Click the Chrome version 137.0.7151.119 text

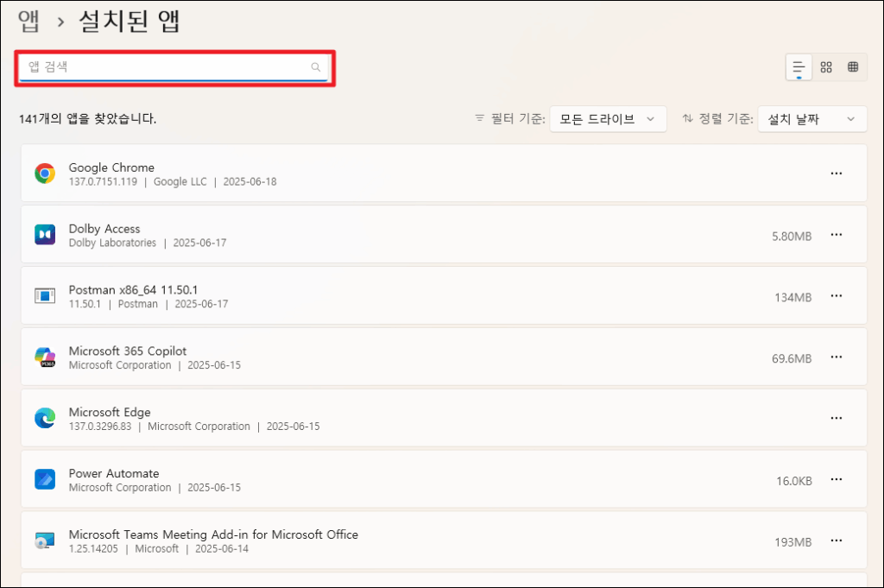click(x=103, y=181)
